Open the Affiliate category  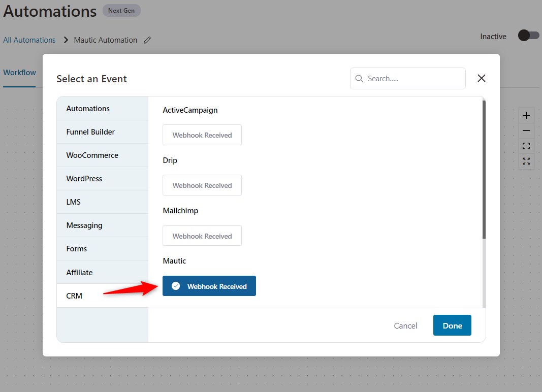102,272
